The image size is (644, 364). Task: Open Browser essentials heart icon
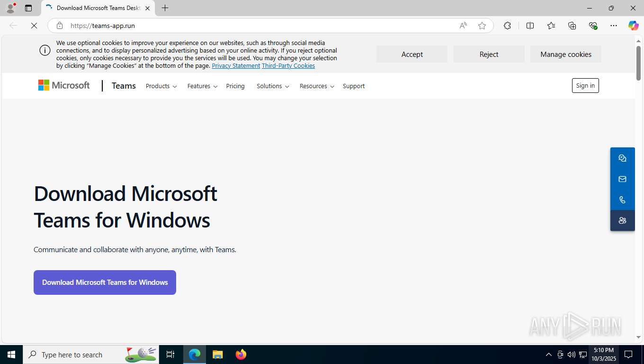(593, 26)
